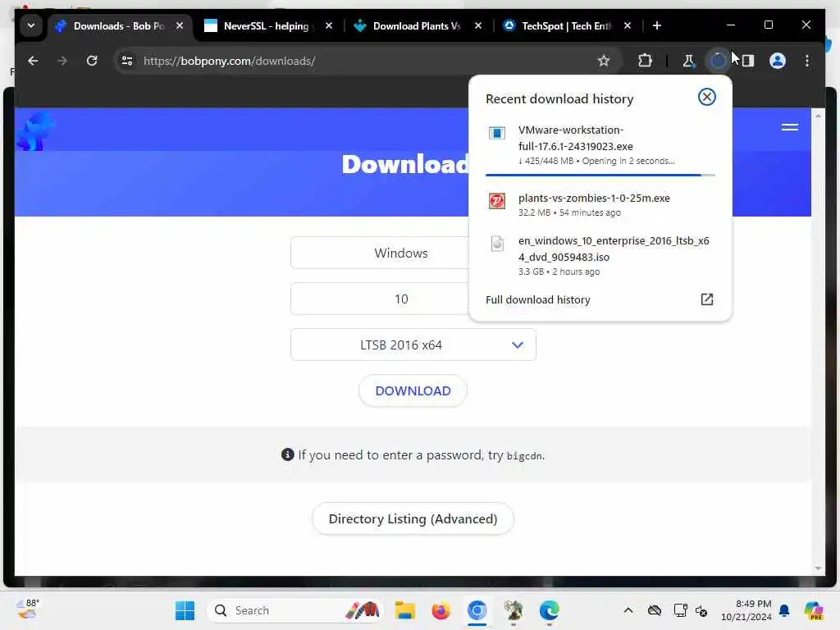The image size is (840, 630).
Task: Open the version 10 dropdown
Action: point(380,299)
